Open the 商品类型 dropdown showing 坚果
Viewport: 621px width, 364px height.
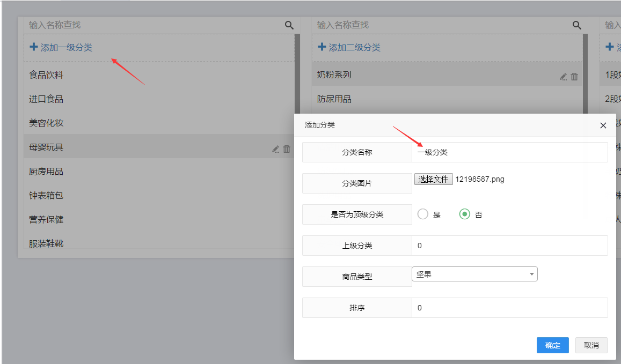coord(474,274)
